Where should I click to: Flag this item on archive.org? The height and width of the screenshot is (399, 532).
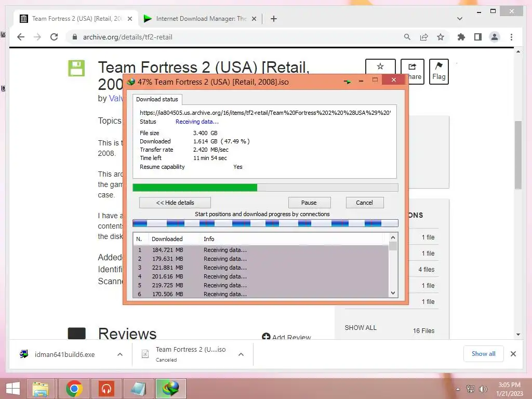click(438, 72)
